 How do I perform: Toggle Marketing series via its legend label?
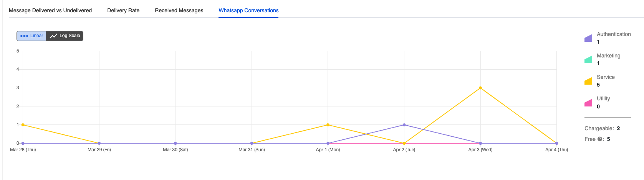tap(608, 56)
